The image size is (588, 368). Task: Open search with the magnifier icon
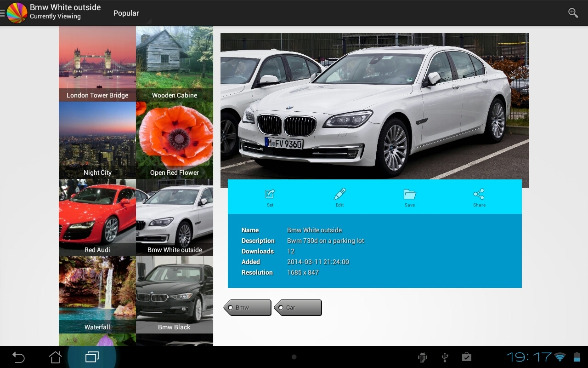tap(573, 13)
